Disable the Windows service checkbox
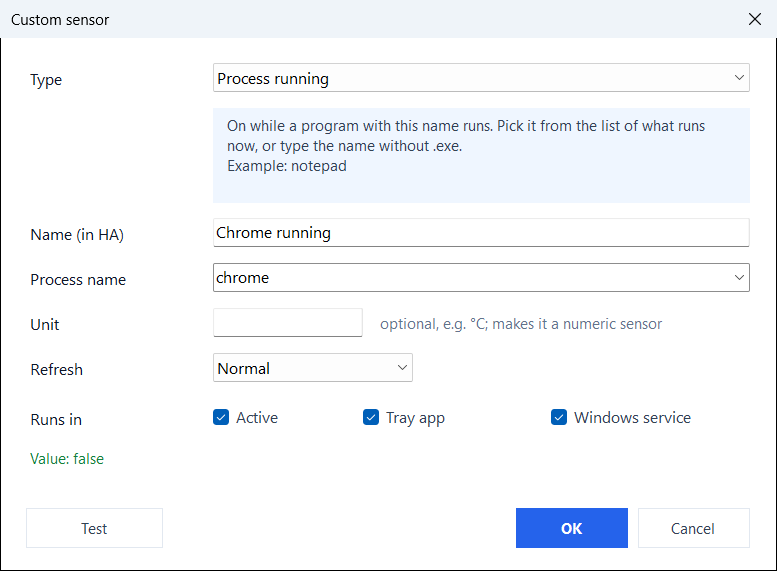 click(x=559, y=417)
